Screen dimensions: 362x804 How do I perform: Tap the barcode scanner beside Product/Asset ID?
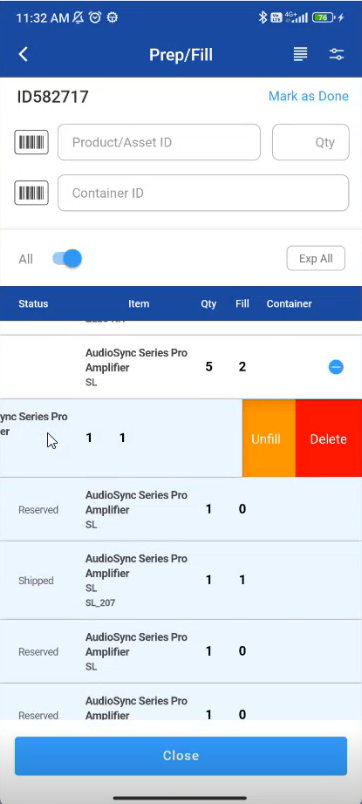31,142
